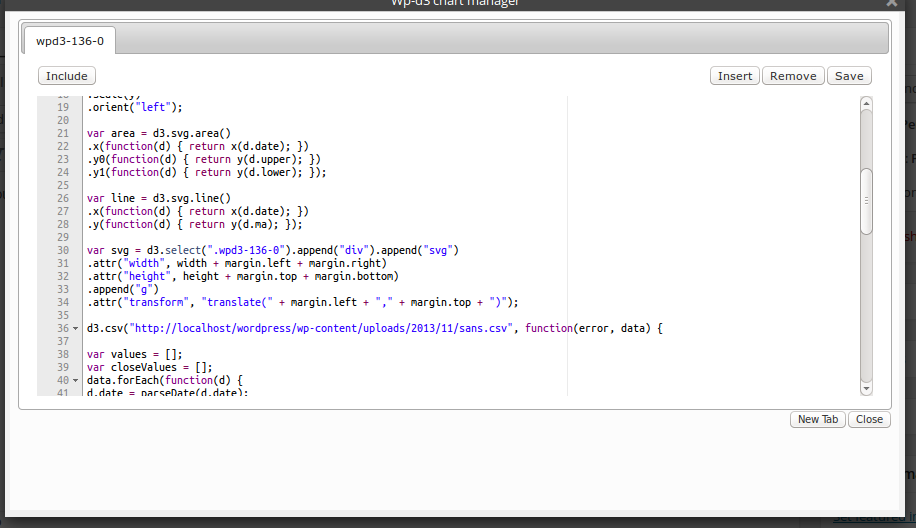This screenshot has width=916, height=528.
Task: Place cursor on the 'var area' line
Action: (x=158, y=133)
